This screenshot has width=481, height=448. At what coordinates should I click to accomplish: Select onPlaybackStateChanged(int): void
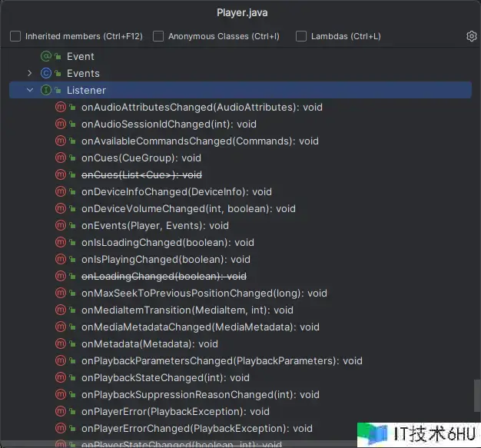pyautogui.click(x=165, y=378)
